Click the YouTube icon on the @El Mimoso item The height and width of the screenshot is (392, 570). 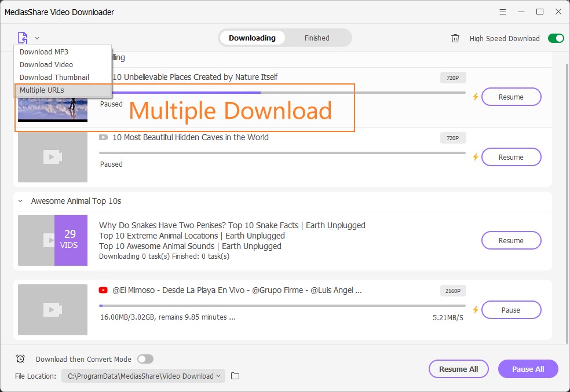coord(104,290)
